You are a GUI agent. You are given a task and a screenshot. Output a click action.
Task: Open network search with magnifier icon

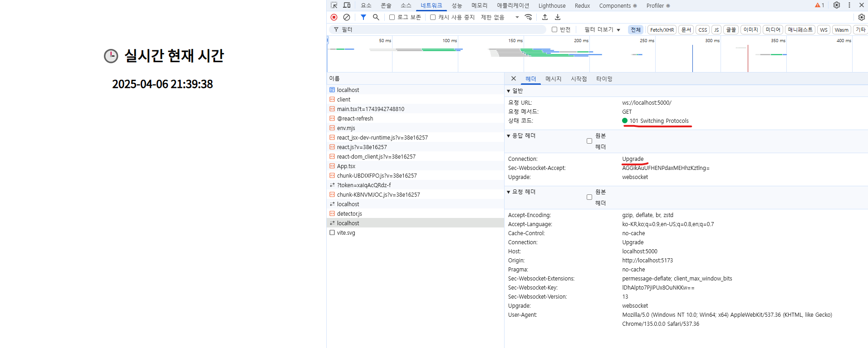pyautogui.click(x=376, y=17)
